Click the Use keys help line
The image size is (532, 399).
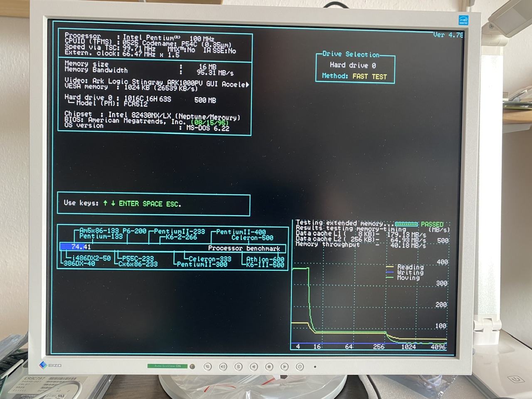click(x=123, y=203)
